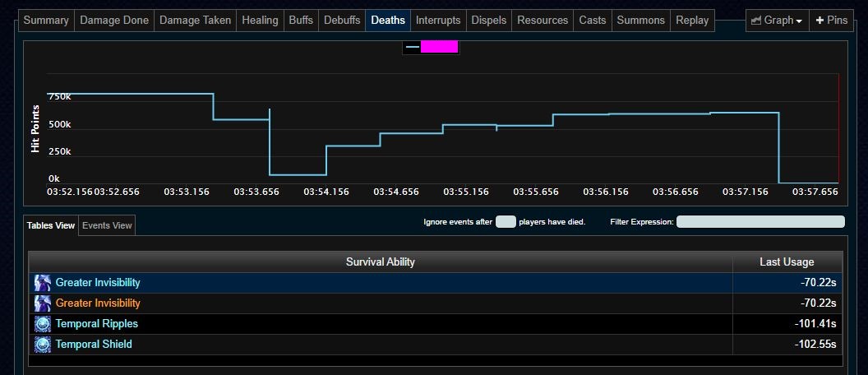Image resolution: width=868 pixels, height=375 pixels.
Task: Open the Interrupts tab
Action: tap(438, 21)
